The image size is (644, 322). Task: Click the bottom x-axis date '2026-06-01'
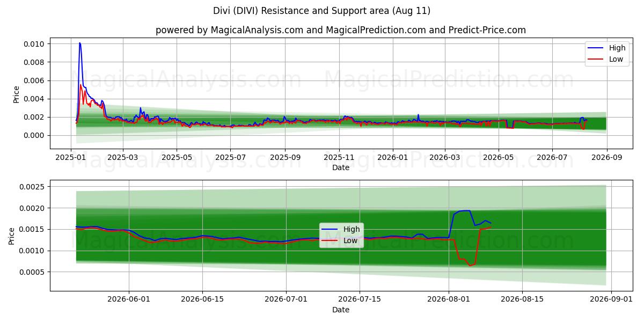pos(129,300)
